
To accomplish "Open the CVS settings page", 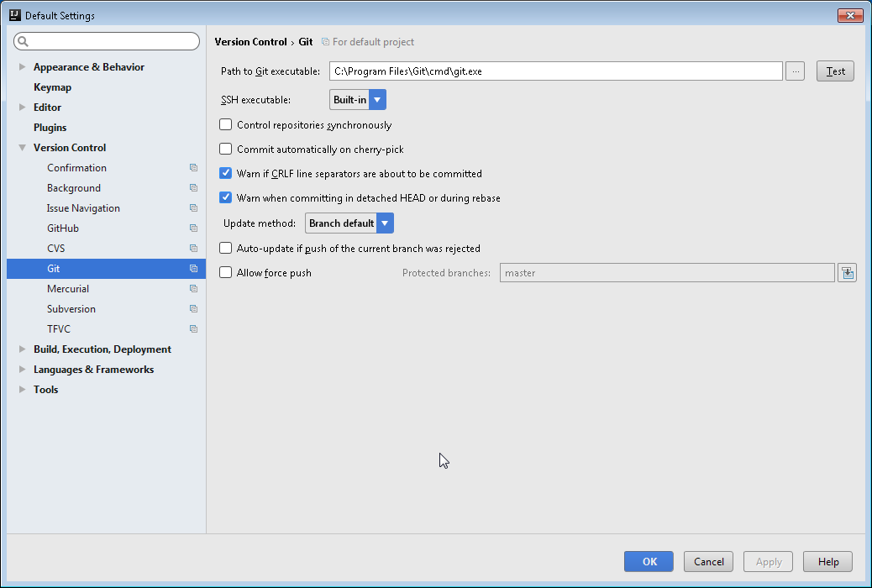I will coord(55,248).
